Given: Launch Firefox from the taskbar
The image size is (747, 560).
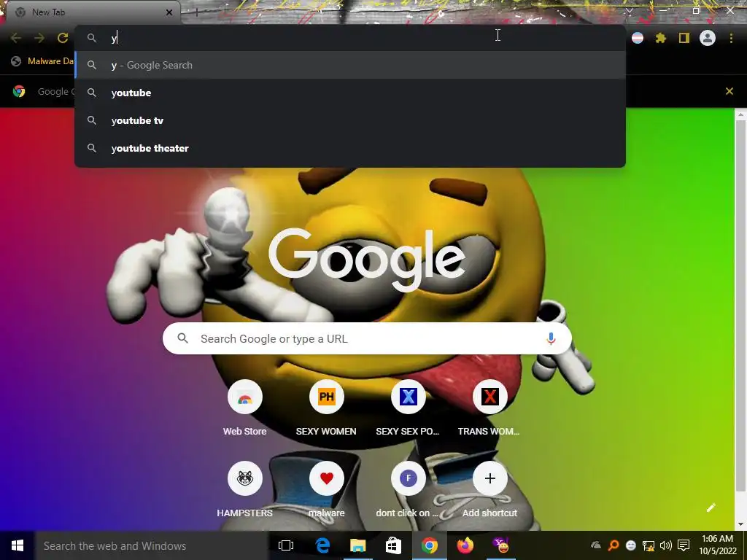Looking at the screenshot, I should click(465, 545).
